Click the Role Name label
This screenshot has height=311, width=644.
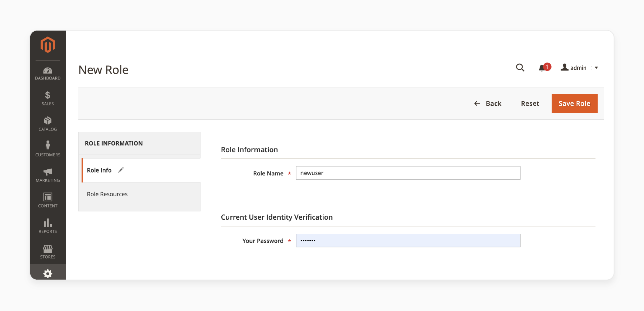tap(268, 173)
